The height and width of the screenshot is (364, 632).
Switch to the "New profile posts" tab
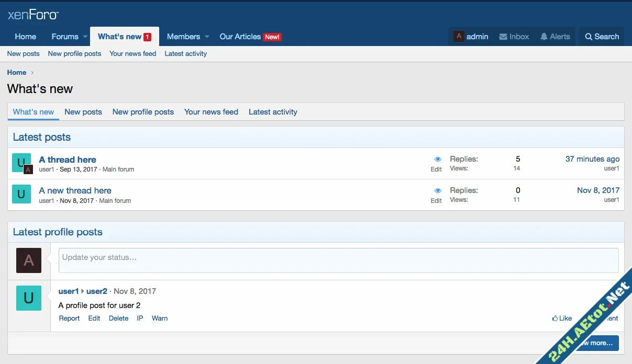tap(143, 111)
